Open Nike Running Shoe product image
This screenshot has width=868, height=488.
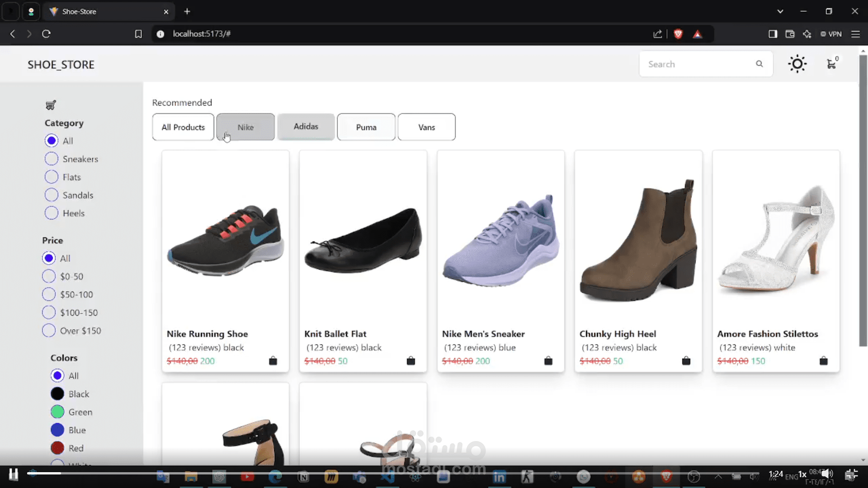[x=226, y=241]
